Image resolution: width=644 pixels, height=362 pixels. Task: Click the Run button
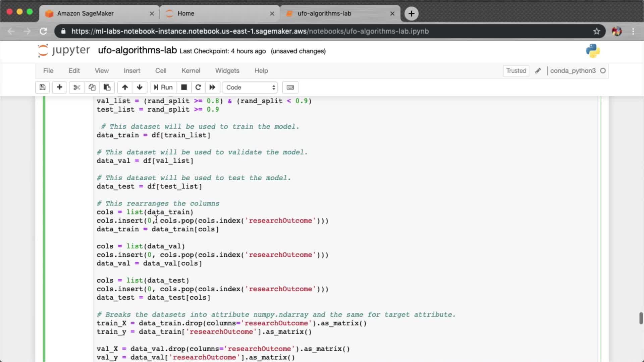[x=163, y=87]
